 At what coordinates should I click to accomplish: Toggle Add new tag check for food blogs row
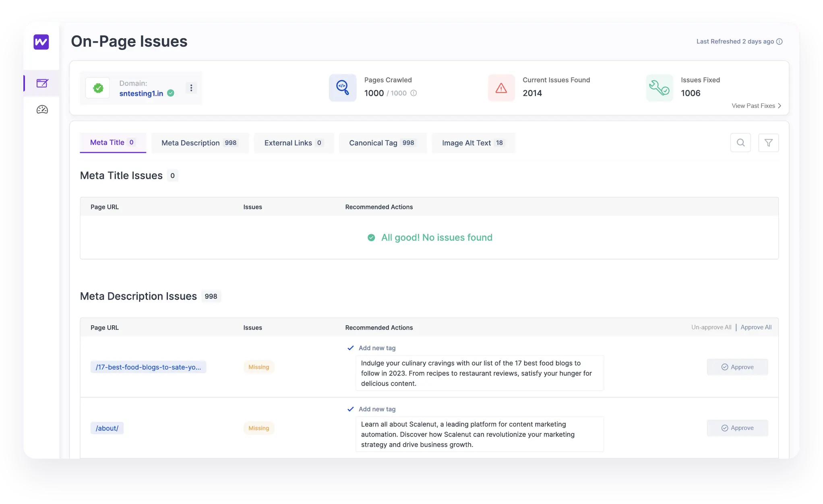351,348
